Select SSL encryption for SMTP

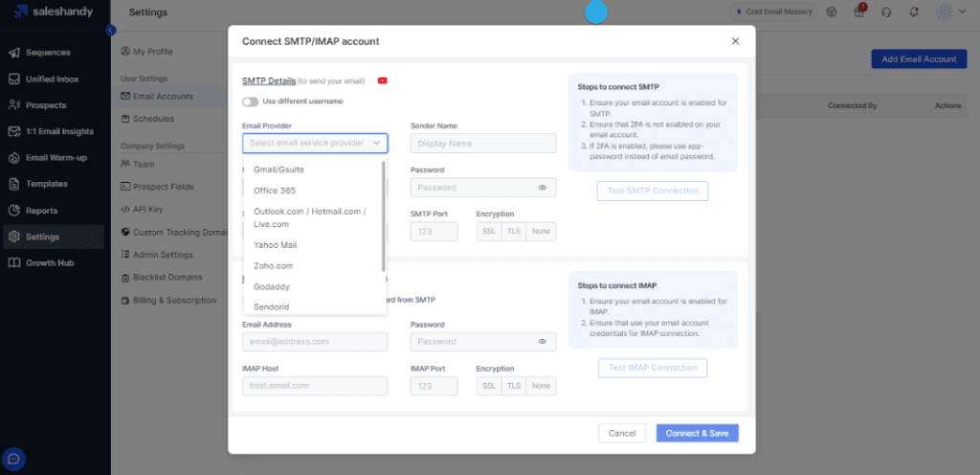(489, 231)
